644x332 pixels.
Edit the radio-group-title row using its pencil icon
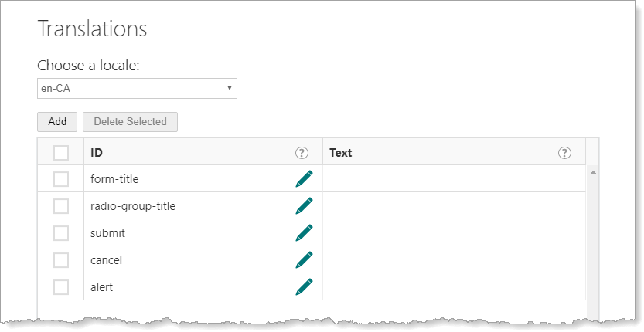[304, 206]
